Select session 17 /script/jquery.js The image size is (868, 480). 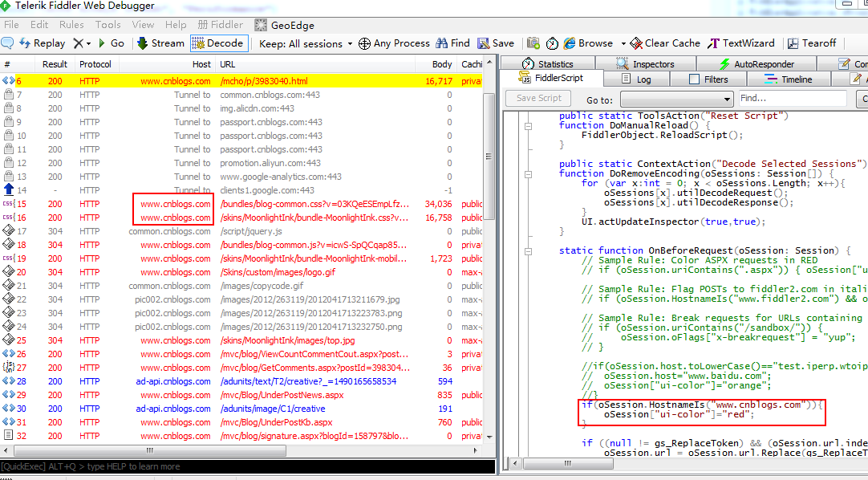click(x=241, y=231)
